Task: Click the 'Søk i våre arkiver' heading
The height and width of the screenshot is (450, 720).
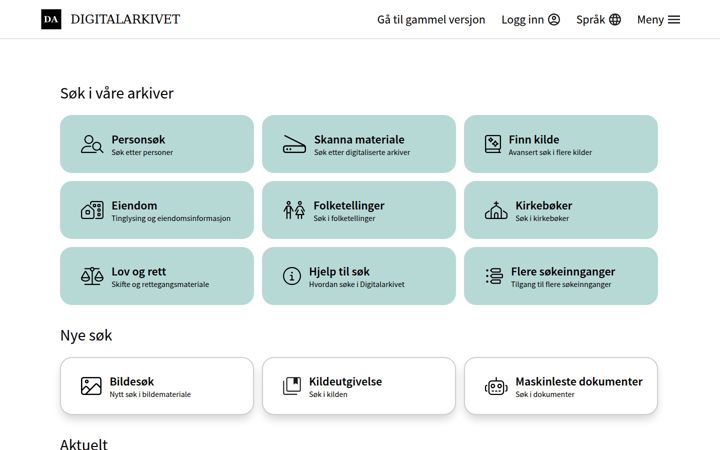Action: 117,93
